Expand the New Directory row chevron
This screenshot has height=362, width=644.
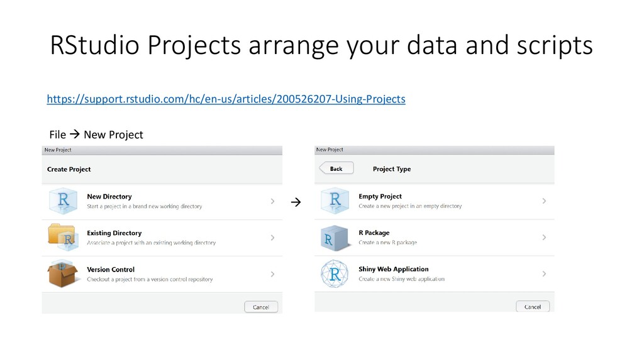click(x=272, y=201)
